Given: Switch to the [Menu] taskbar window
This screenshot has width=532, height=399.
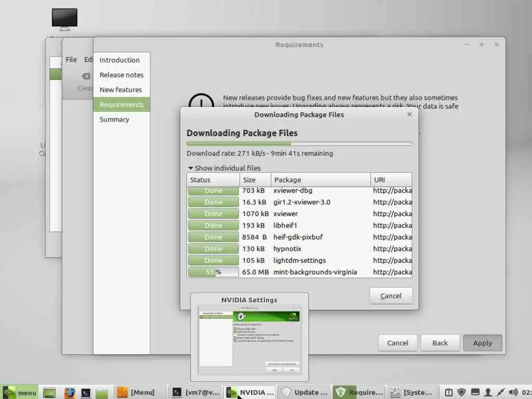Looking at the screenshot, I should 140,393.
